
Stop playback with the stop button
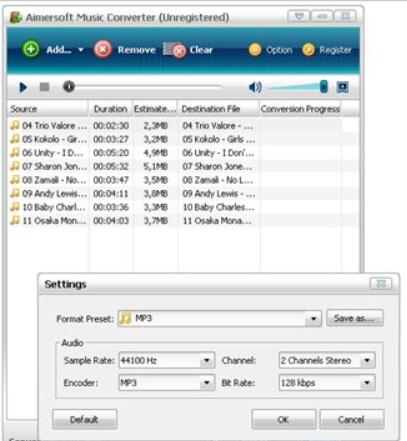[44, 87]
